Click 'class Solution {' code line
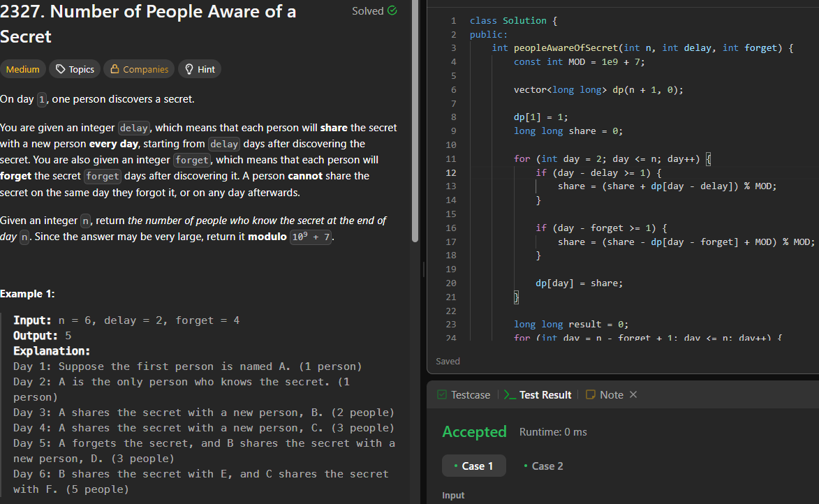Viewport: 819px width, 504px height. click(513, 20)
